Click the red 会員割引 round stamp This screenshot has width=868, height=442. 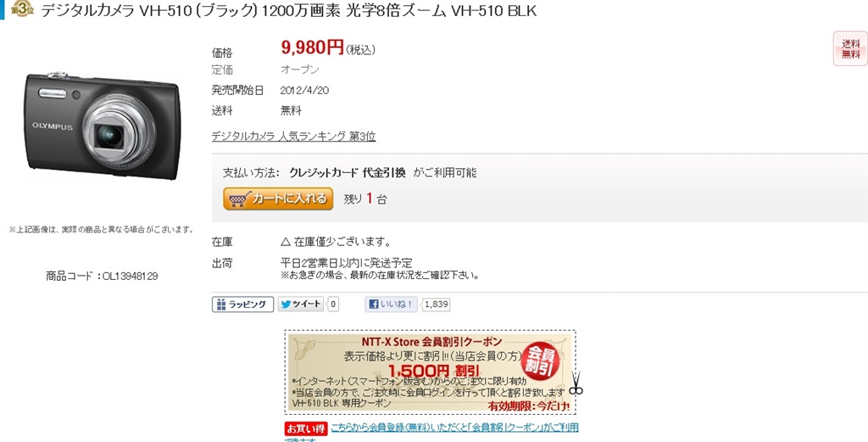coord(540,361)
